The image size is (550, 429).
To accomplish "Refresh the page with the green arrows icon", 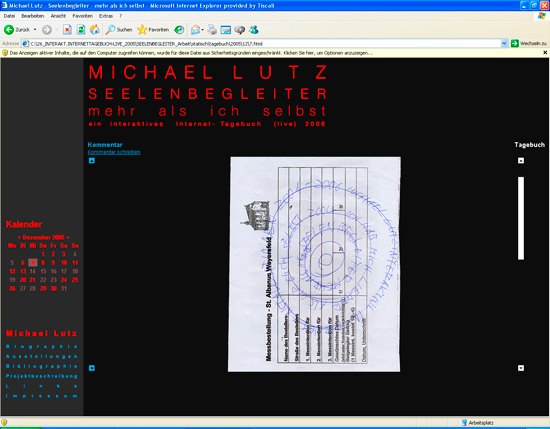I will coord(81,30).
